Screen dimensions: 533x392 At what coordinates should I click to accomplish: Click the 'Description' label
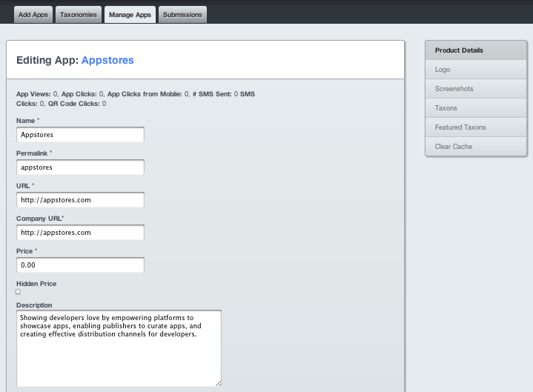pyautogui.click(x=34, y=305)
